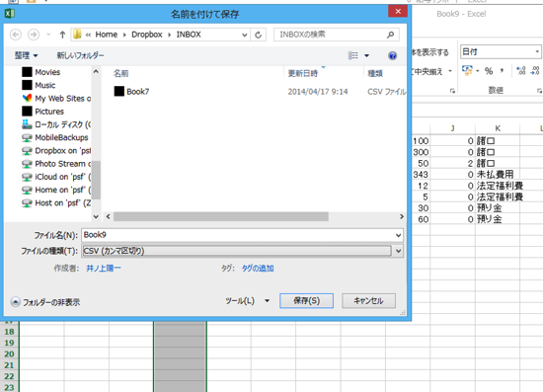Sort files by 種類 column header
The image size is (543, 392).
pyautogui.click(x=375, y=73)
